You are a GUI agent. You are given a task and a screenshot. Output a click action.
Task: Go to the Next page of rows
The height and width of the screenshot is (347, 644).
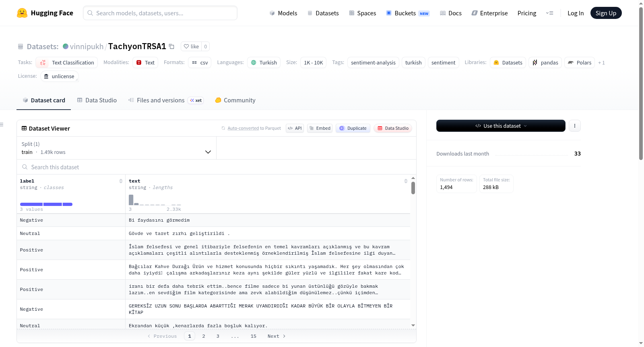(277, 336)
